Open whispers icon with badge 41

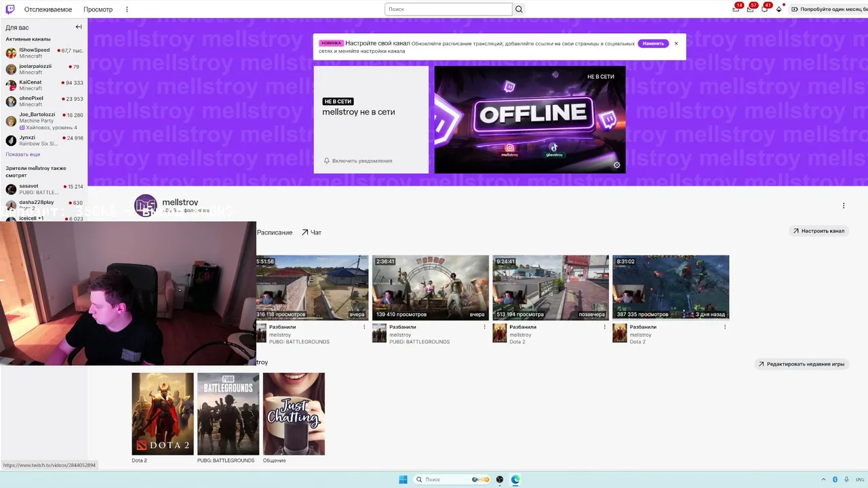(x=764, y=9)
